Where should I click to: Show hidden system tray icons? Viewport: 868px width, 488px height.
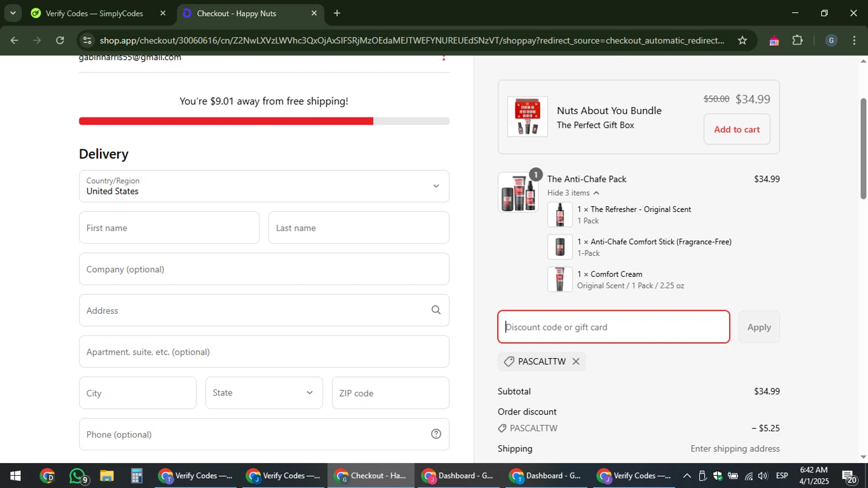tap(686, 476)
